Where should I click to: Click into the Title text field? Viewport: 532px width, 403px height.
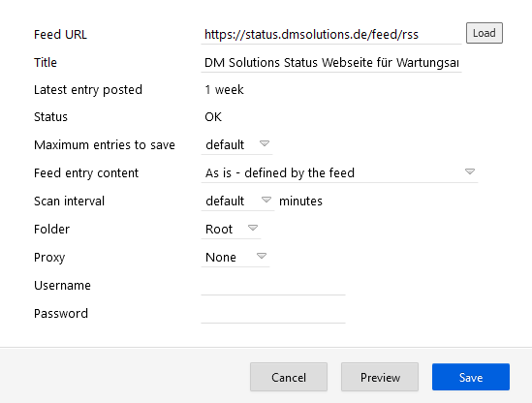tap(331, 62)
